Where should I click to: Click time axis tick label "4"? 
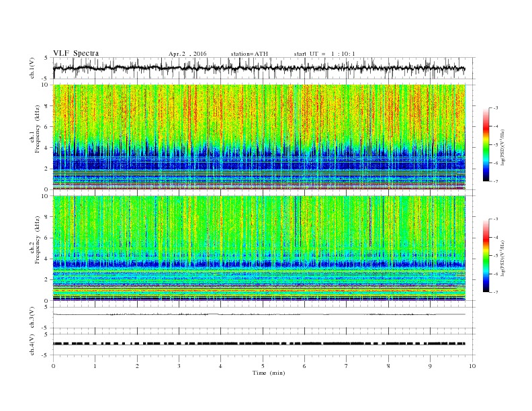(x=220, y=366)
